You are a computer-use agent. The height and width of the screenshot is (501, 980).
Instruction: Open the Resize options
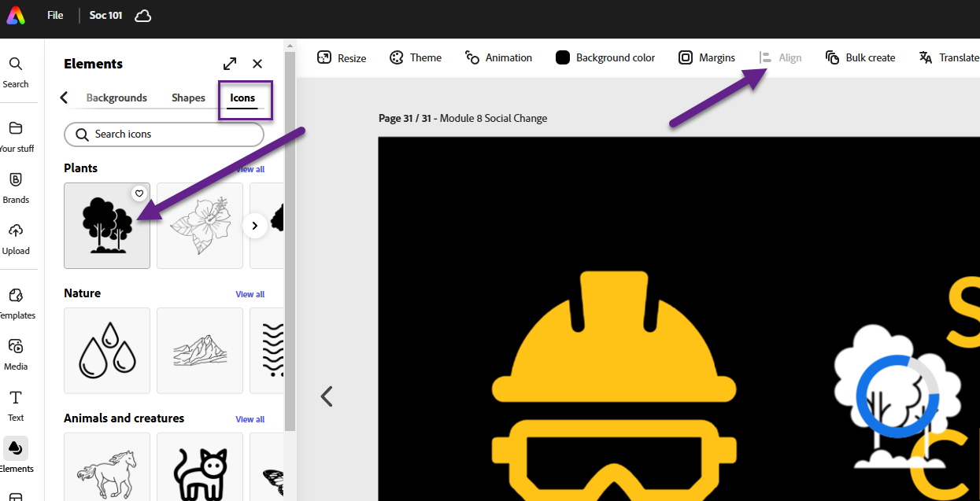pos(341,57)
